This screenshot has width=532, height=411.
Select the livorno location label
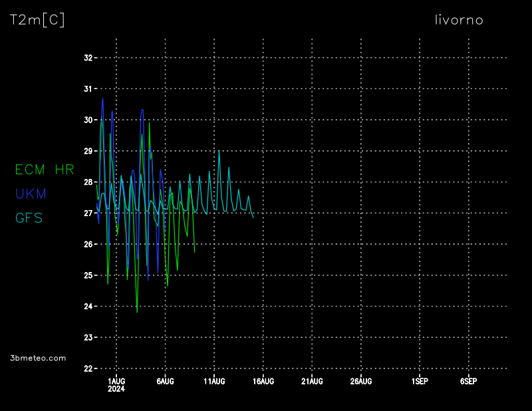click(458, 20)
